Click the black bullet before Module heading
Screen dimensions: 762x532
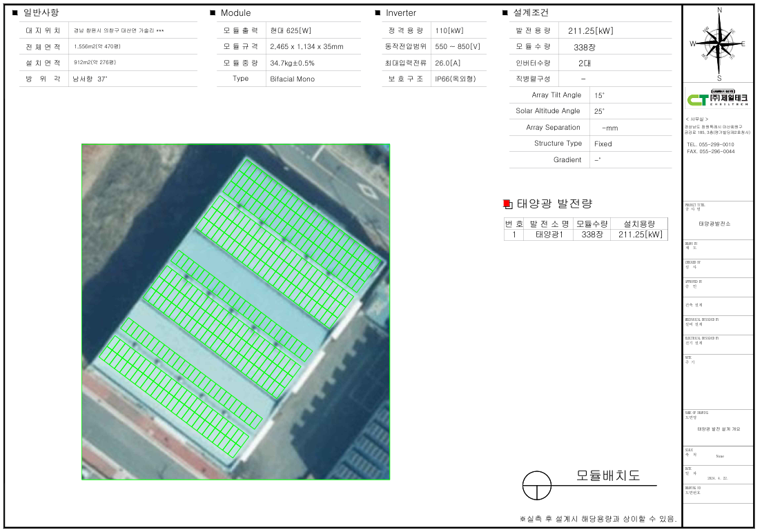(213, 13)
